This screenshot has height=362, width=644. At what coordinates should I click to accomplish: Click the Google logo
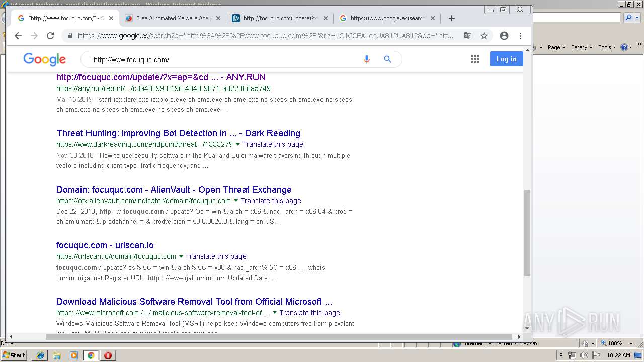click(45, 59)
